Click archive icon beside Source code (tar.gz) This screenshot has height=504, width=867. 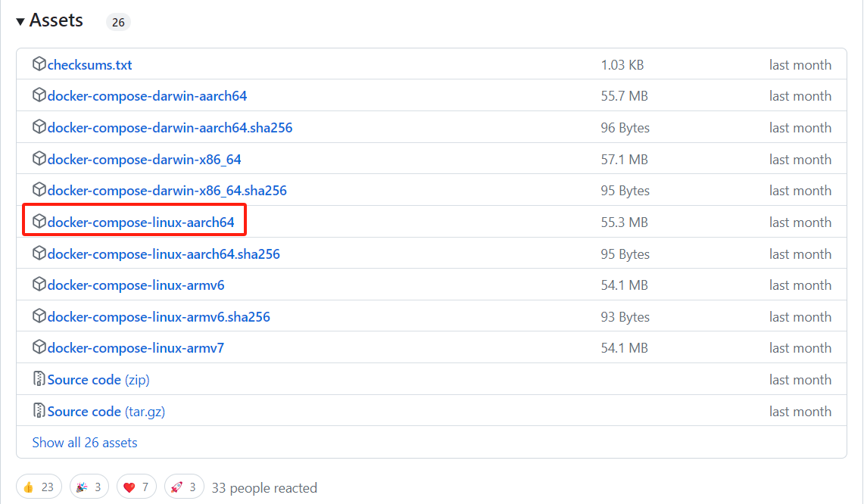pyautogui.click(x=39, y=411)
